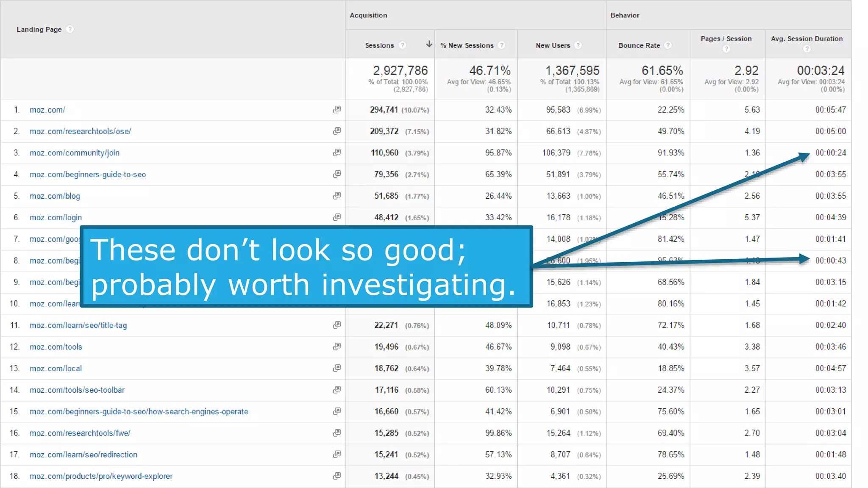Click 5.63 pages per session value
This screenshot has height=488, width=868.
click(752, 110)
